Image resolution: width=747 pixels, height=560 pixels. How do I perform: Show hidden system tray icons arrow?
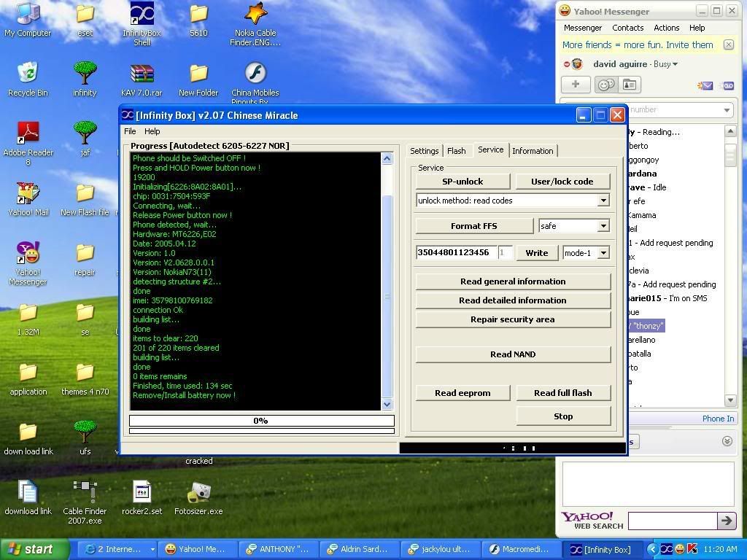[x=653, y=550]
